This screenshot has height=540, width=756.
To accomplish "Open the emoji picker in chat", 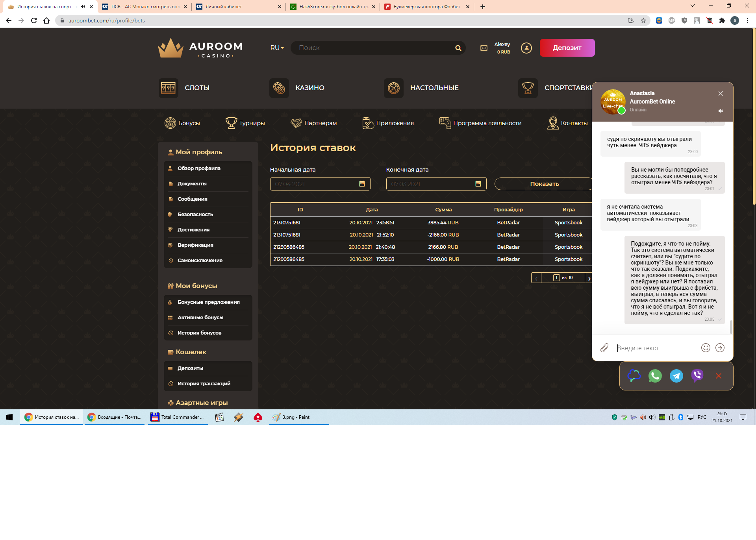I will (x=706, y=348).
